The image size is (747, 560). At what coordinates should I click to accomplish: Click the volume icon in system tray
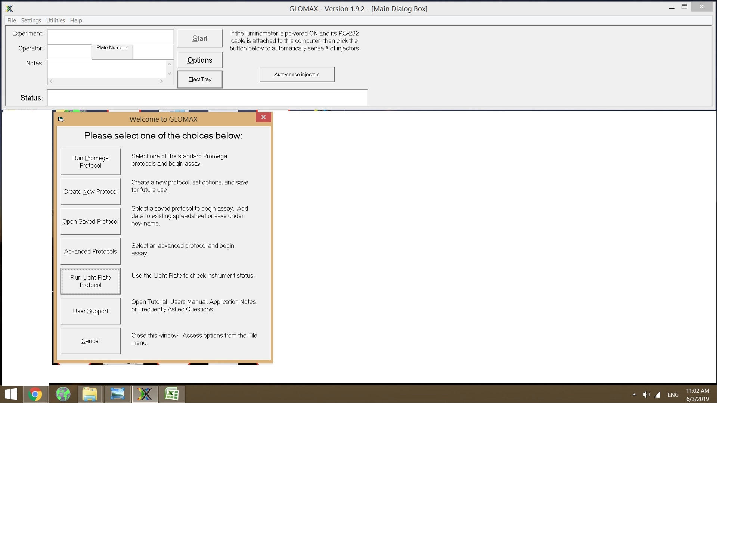(646, 394)
